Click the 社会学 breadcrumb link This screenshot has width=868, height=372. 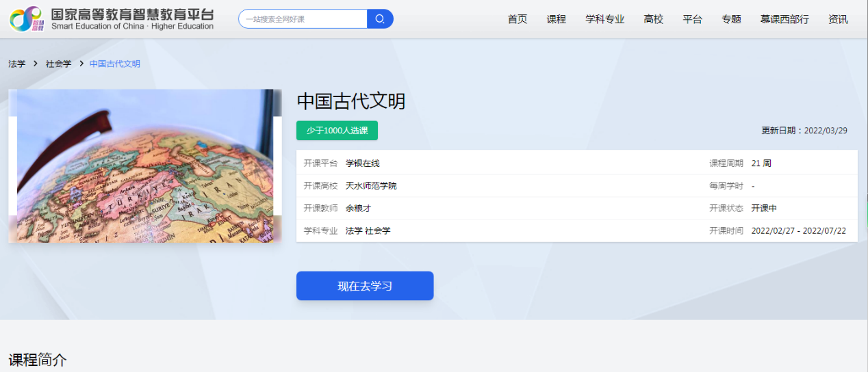58,64
